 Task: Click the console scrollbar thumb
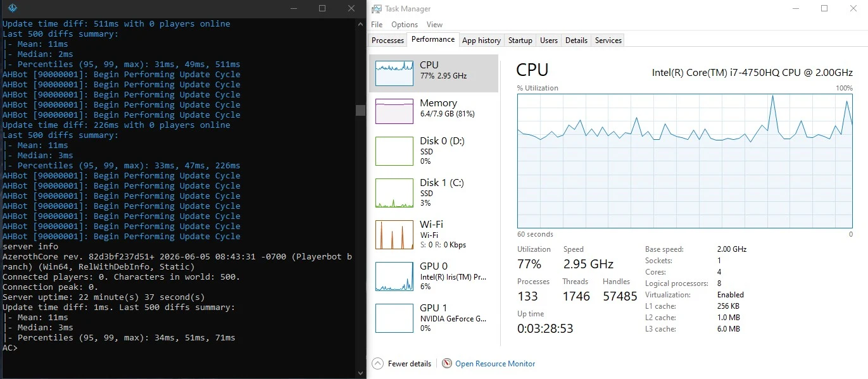click(361, 110)
